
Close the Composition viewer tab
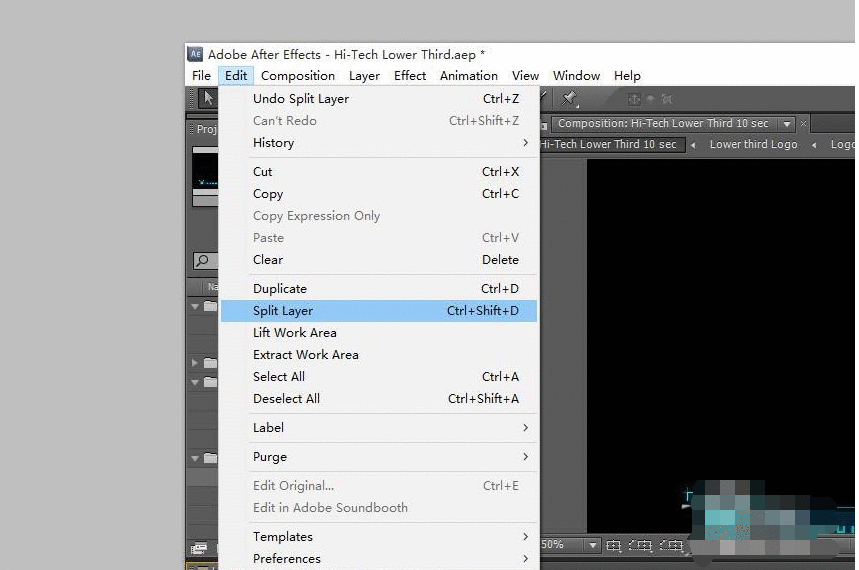pos(803,124)
